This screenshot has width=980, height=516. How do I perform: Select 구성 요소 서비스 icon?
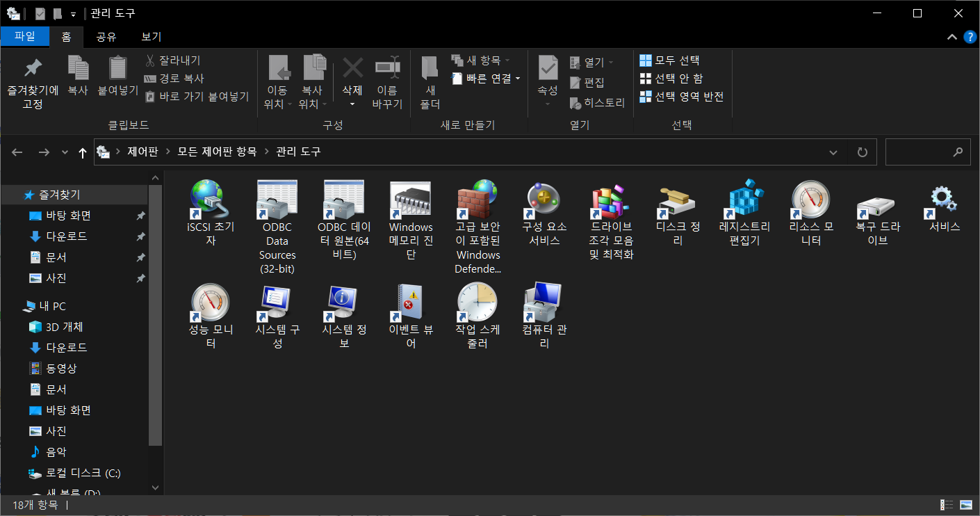coord(544,199)
